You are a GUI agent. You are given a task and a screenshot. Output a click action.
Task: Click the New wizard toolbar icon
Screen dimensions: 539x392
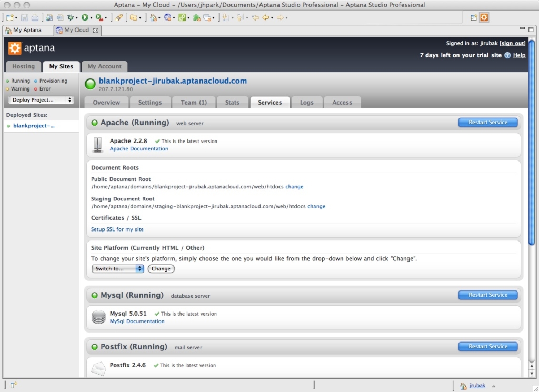(10, 17)
